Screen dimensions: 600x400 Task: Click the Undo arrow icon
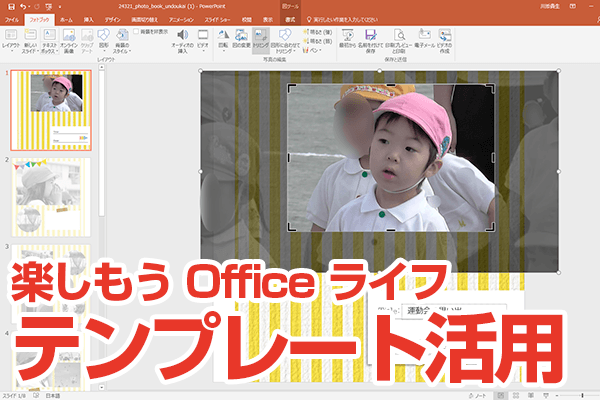[23, 7]
